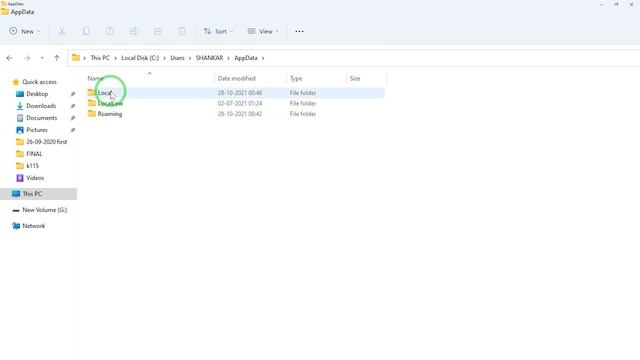Open Quick access in sidebar
This screenshot has width=640, height=360.
[39, 82]
